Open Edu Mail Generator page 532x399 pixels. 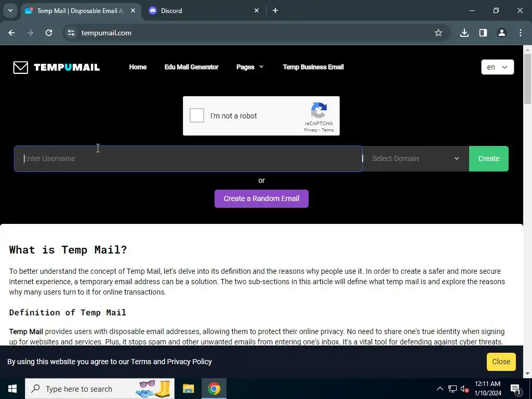[x=191, y=67]
